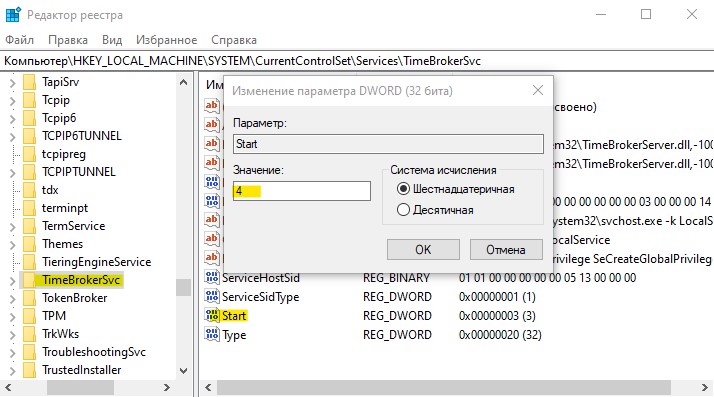This screenshot has height=397, width=714.
Task: Click the TokenBroker folder icon
Action: (x=29, y=298)
